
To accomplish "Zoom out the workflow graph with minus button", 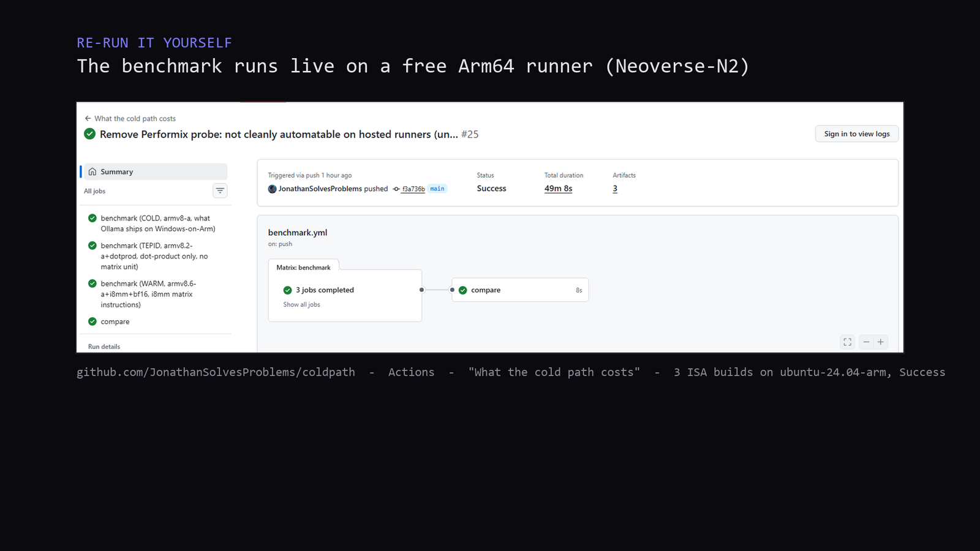I will (x=866, y=342).
